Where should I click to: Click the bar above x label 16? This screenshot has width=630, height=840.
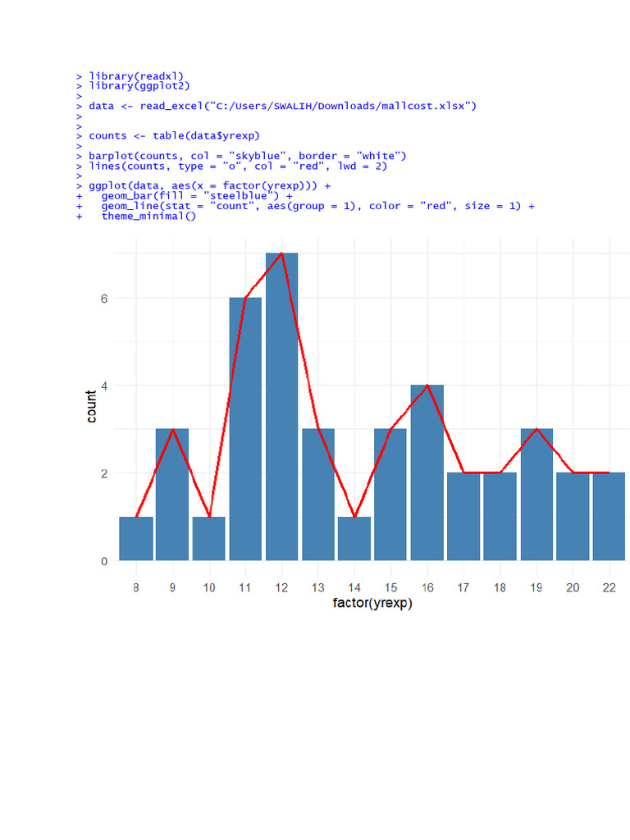click(x=427, y=472)
